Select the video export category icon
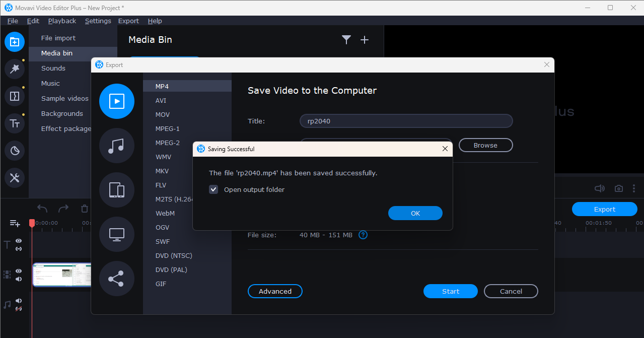 pyautogui.click(x=117, y=101)
